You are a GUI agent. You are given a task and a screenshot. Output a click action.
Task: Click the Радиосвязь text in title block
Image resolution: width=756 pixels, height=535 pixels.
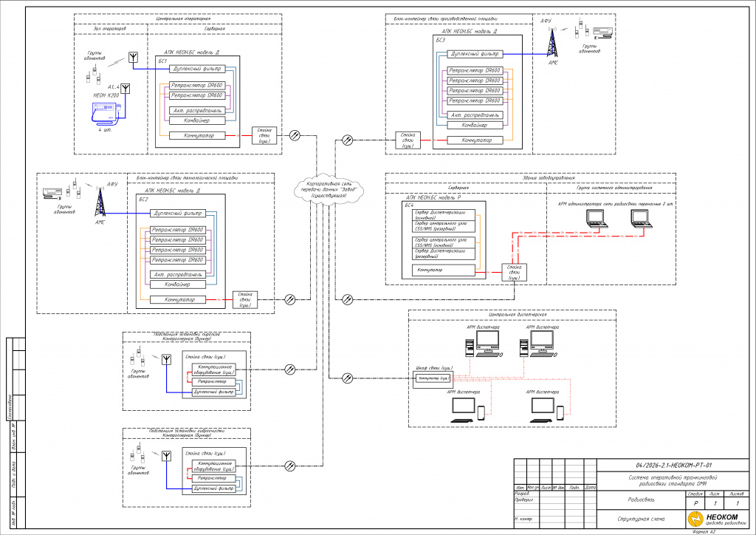pos(642,500)
